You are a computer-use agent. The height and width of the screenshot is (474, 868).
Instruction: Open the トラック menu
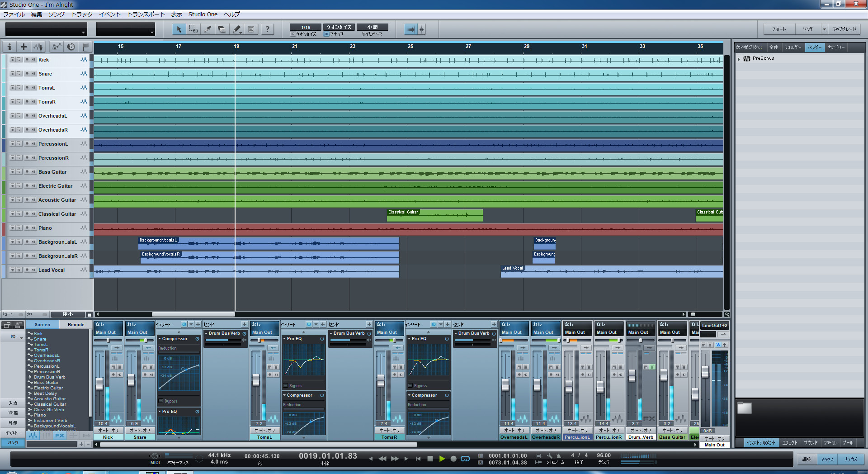(x=82, y=14)
